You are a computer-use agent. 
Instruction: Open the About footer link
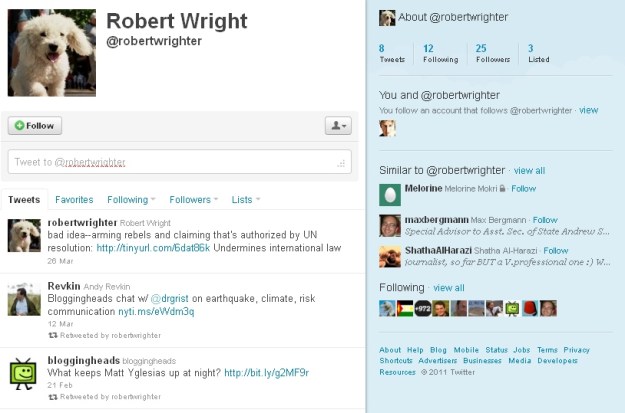point(390,350)
